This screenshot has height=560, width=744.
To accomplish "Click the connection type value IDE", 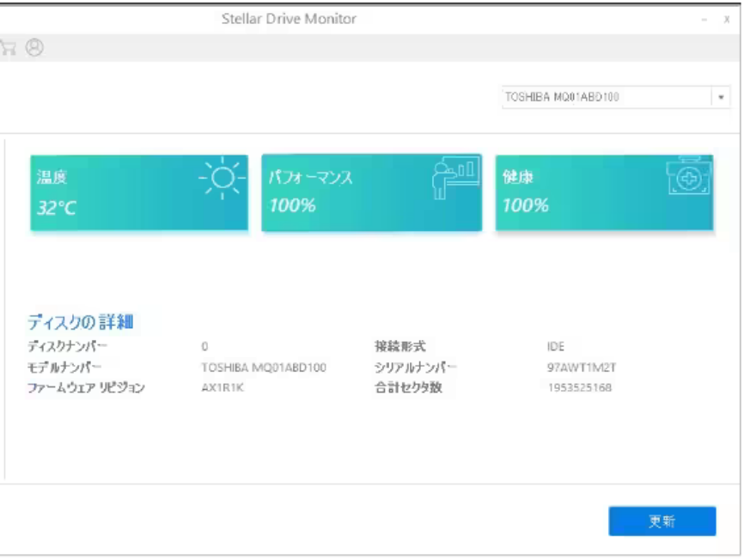I will tap(555, 347).
